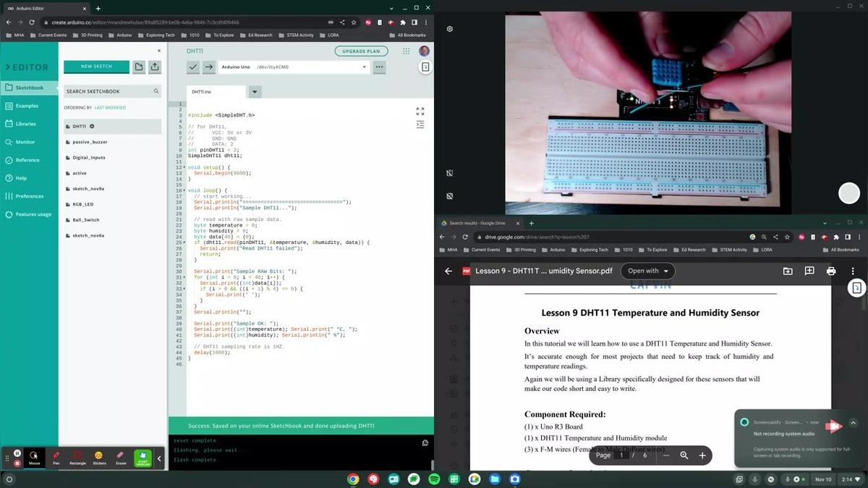Click the Arduino bookmark folder in the left Chrome window
Image resolution: width=868 pixels, height=488 pixels.
[x=120, y=35]
